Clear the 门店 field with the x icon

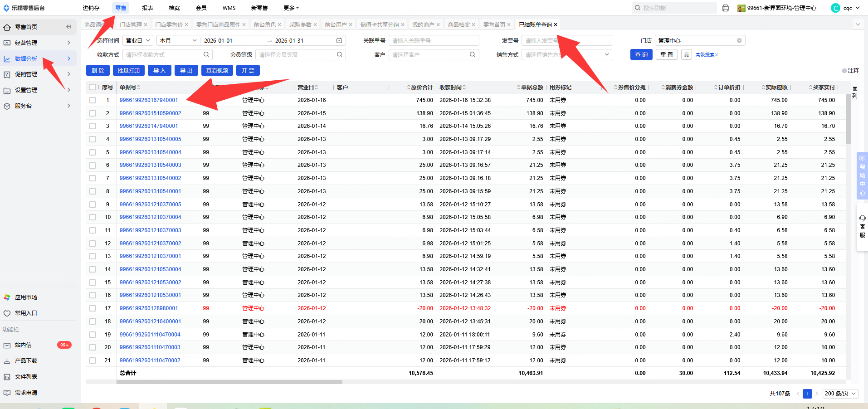[x=739, y=41]
